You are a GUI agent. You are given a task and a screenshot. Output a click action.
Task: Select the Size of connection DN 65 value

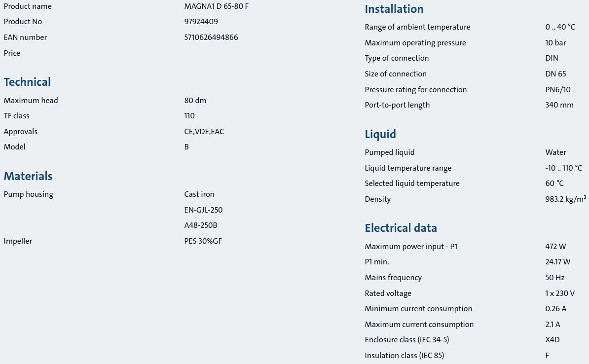pos(555,74)
